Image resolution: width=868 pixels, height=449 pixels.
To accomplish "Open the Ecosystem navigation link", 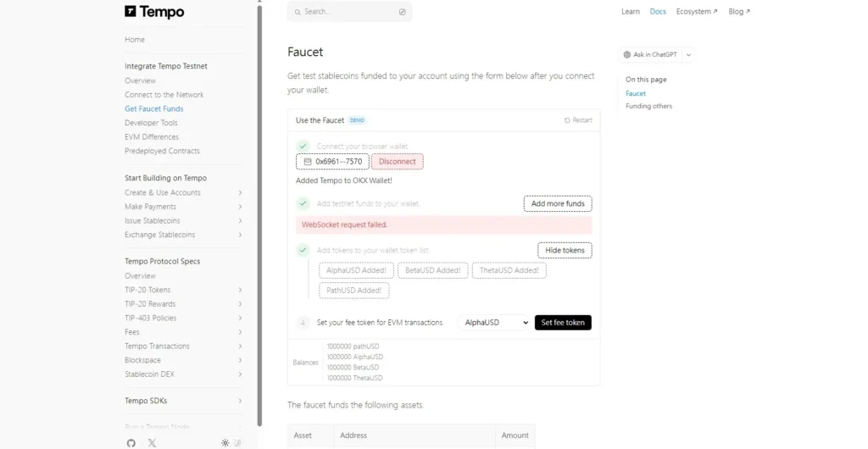I will point(696,12).
